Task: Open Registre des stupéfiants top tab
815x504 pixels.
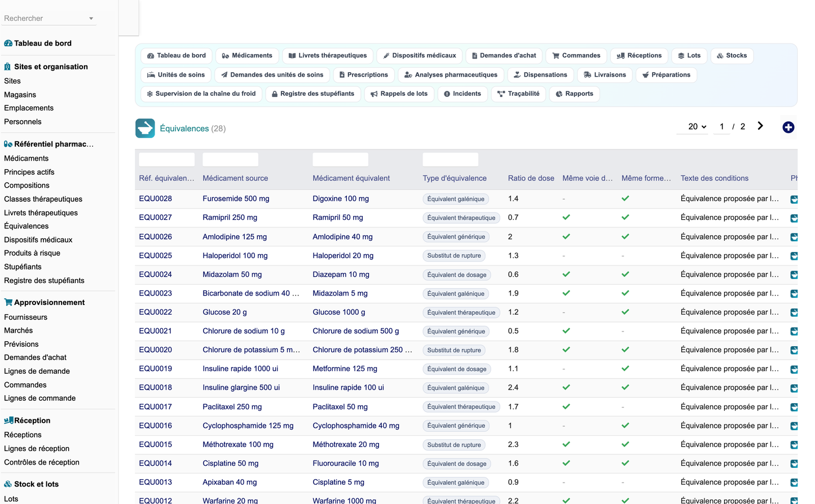Action: click(313, 94)
